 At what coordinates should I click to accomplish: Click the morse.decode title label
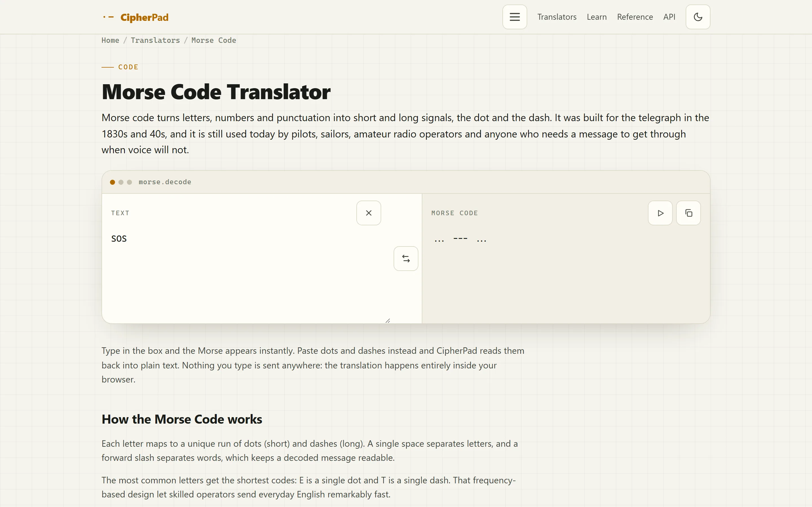point(165,182)
